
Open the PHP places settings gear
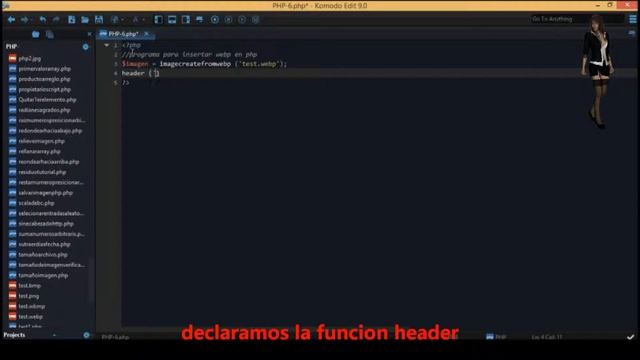point(86,47)
